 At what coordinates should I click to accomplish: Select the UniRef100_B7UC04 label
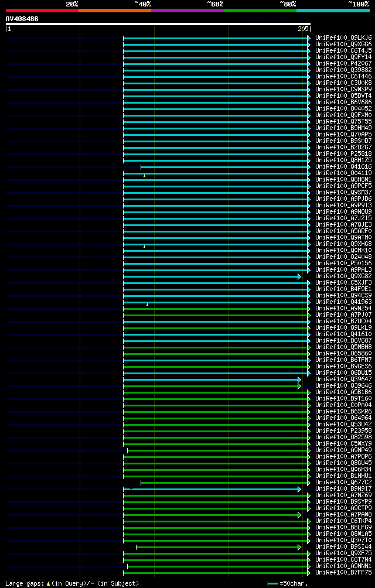[x=343, y=321]
